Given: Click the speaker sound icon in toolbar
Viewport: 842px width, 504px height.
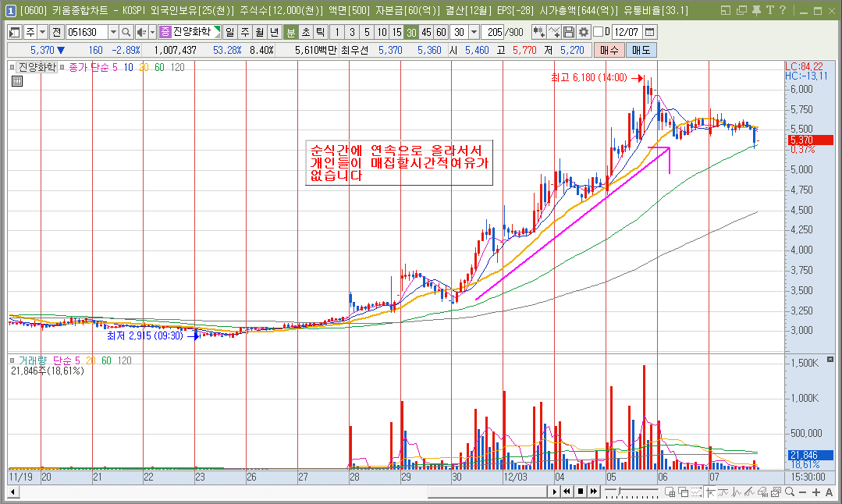Looking at the screenshot, I should pos(140,32).
